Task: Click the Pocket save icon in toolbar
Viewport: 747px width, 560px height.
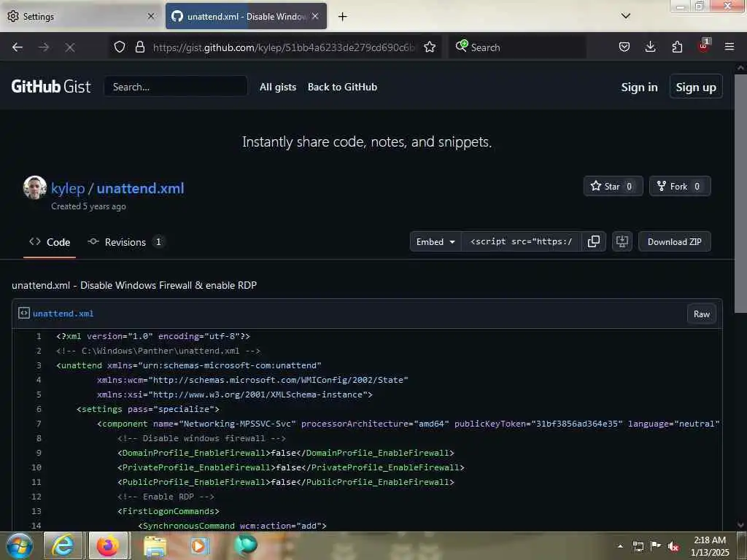Action: click(x=624, y=47)
